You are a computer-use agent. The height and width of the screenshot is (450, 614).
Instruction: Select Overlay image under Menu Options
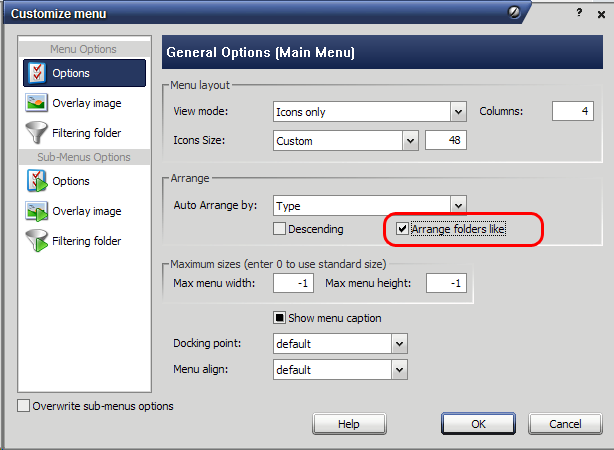85,103
